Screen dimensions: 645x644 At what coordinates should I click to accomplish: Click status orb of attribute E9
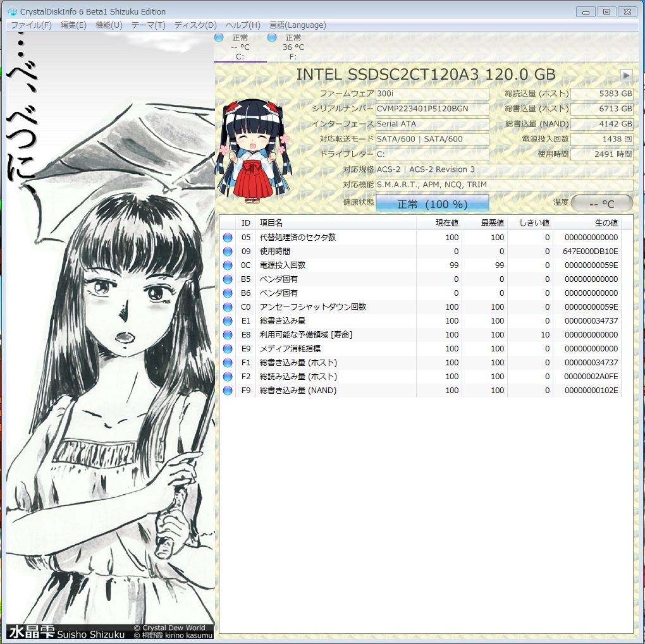[228, 349]
